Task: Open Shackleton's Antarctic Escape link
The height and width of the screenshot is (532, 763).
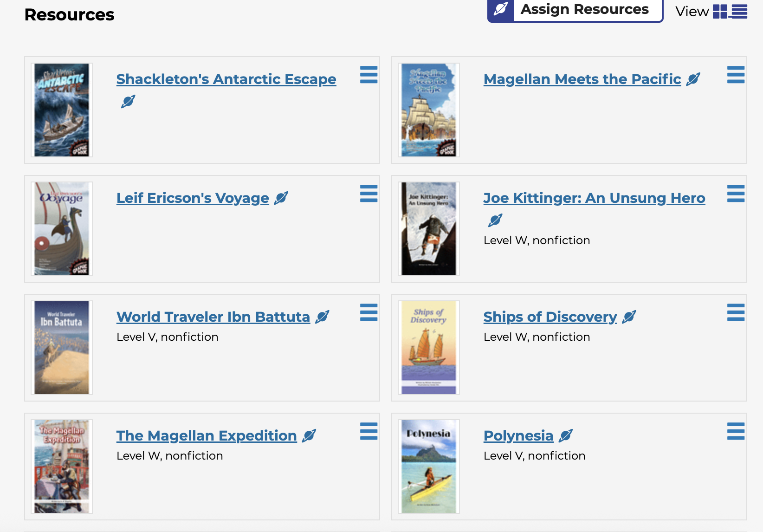Action: (x=226, y=79)
